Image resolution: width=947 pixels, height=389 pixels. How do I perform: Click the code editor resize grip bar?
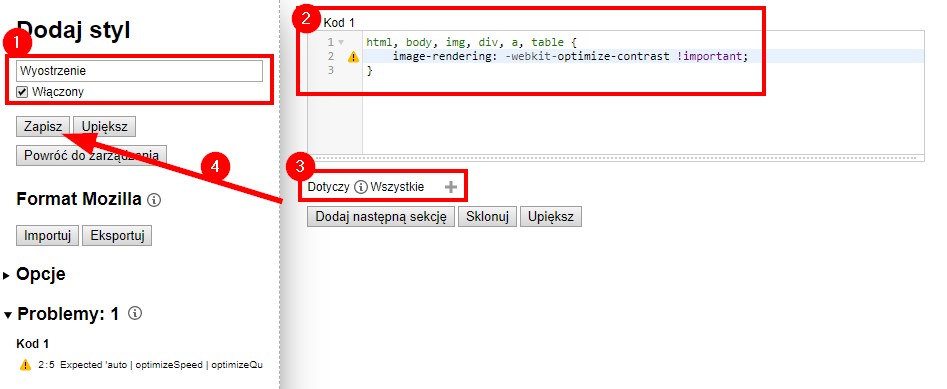616,158
